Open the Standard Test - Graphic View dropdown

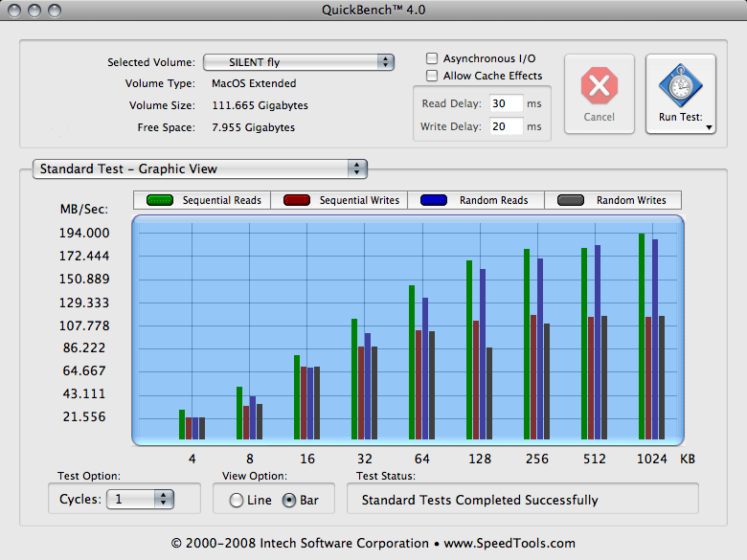(199, 168)
